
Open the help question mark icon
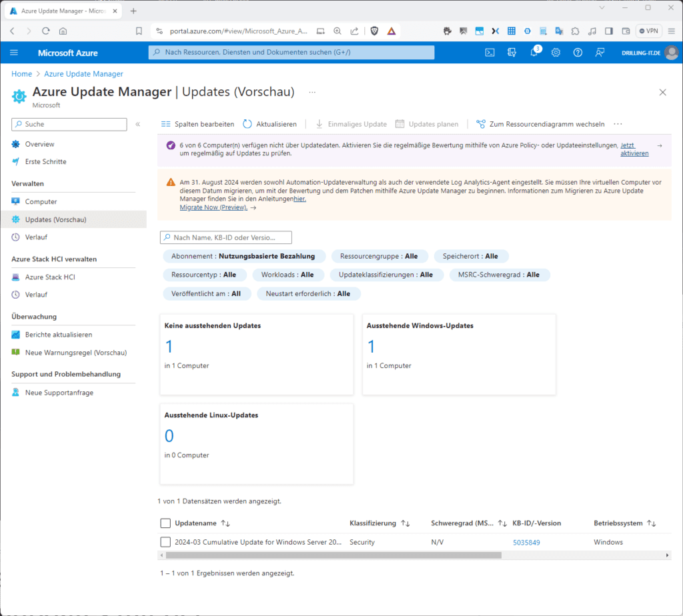pos(578,53)
